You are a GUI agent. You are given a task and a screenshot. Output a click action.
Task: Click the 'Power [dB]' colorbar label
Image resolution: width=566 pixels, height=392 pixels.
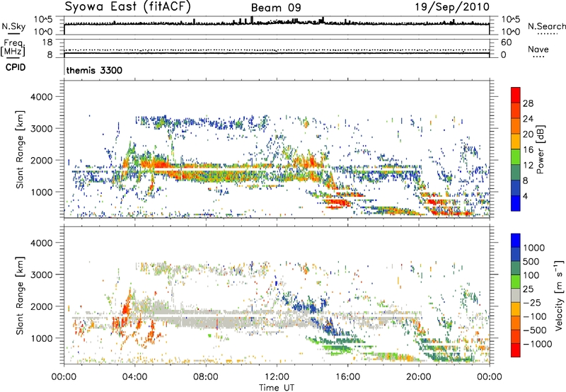541,149
